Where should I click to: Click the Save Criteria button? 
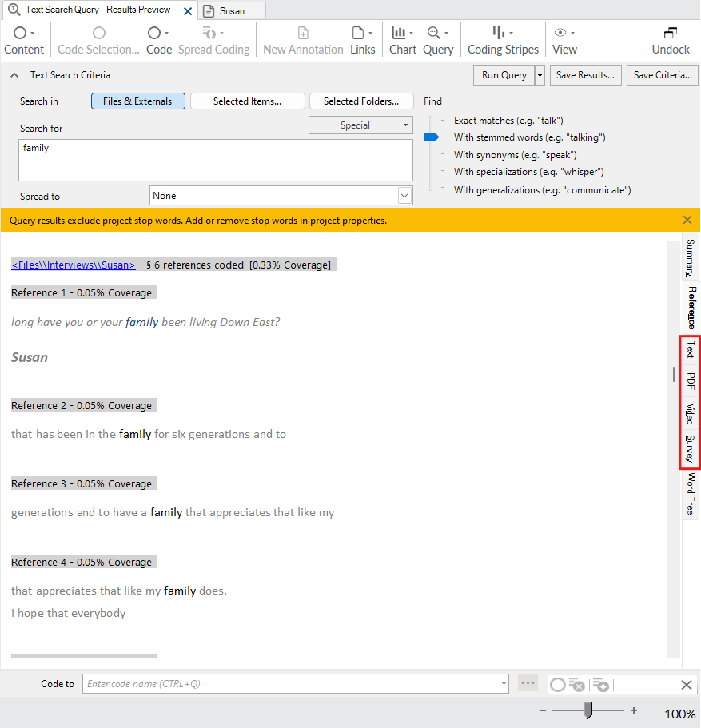tap(663, 75)
